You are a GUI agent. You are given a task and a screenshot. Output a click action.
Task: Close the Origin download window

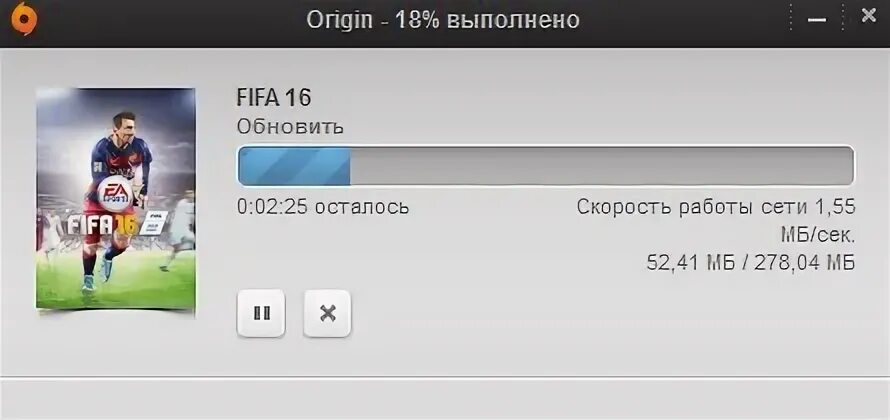(x=868, y=16)
